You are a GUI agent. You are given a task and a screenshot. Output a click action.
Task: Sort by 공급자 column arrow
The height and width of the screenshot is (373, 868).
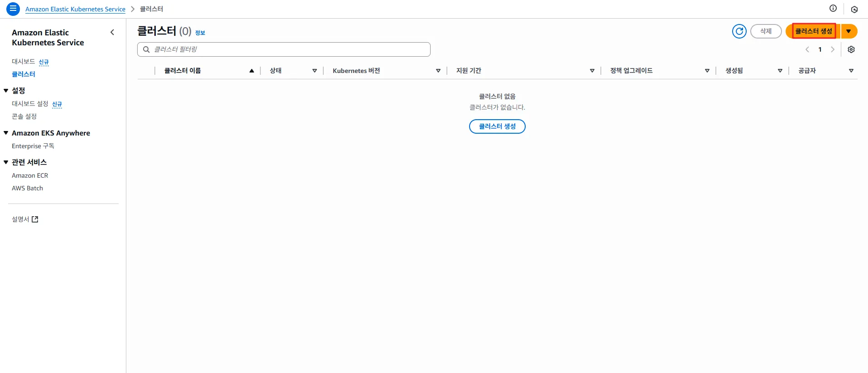coord(851,71)
